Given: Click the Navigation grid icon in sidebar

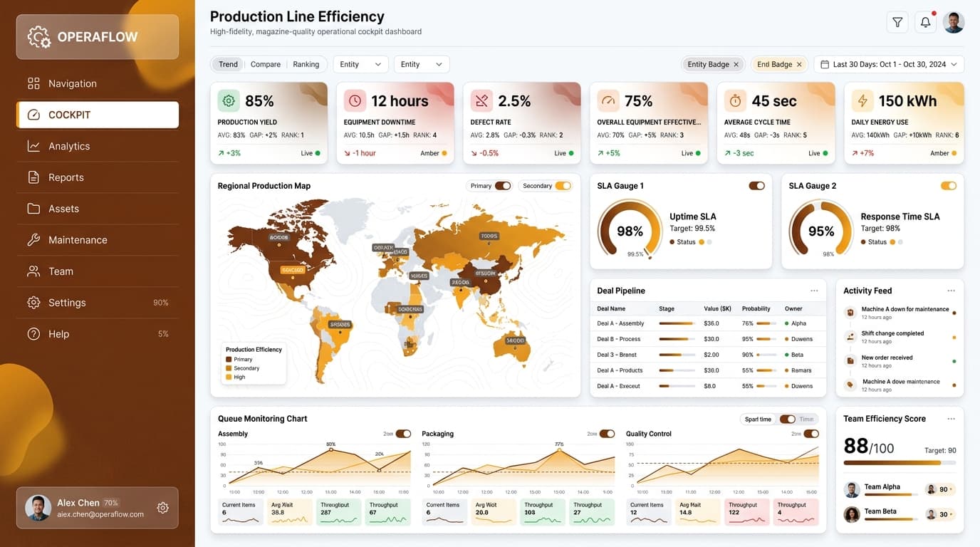Looking at the screenshot, I should (33, 83).
